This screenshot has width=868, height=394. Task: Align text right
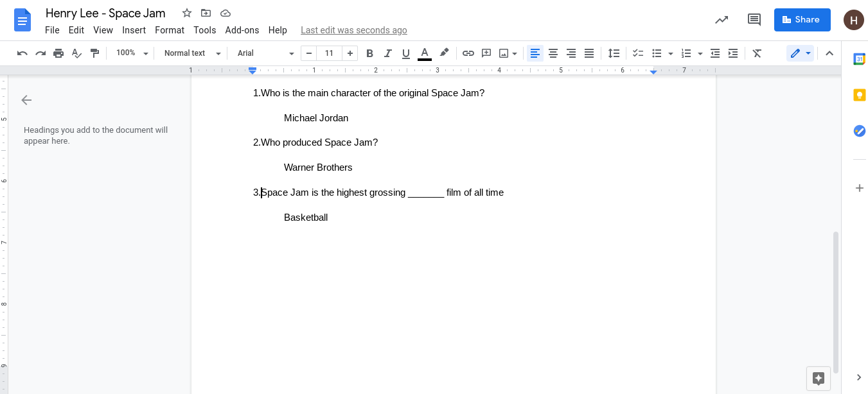[x=571, y=53]
